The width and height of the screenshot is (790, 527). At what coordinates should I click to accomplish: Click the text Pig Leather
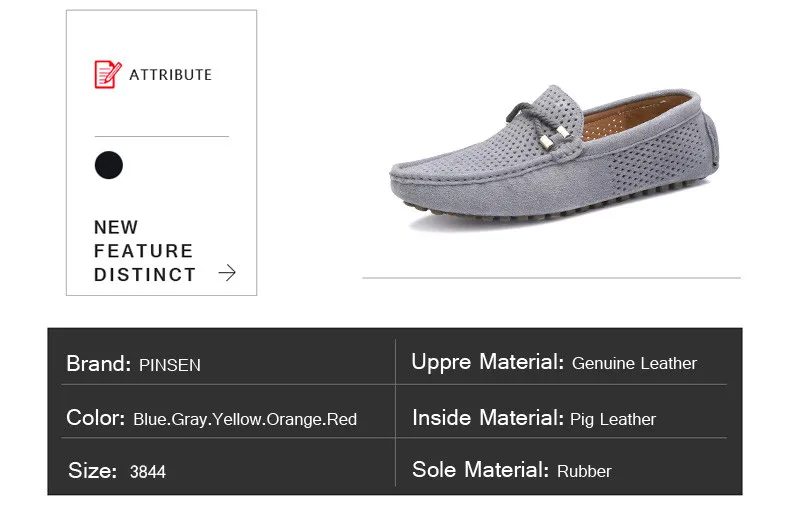click(613, 419)
